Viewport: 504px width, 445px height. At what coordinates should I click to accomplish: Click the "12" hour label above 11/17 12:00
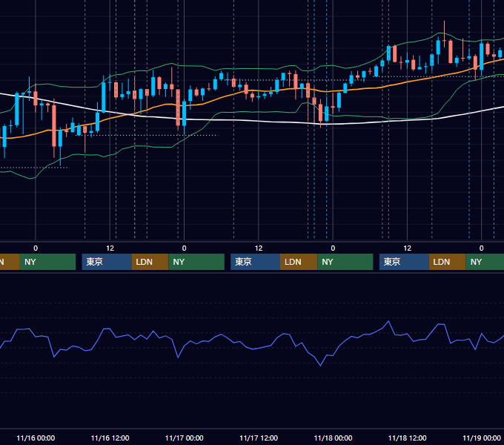pos(259,248)
